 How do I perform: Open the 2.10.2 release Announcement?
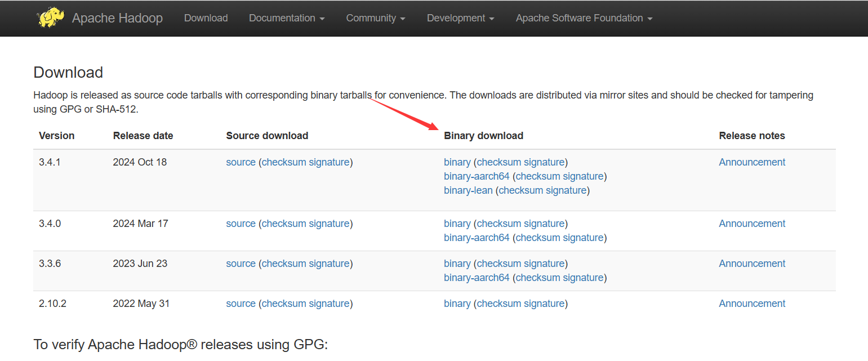coord(751,304)
